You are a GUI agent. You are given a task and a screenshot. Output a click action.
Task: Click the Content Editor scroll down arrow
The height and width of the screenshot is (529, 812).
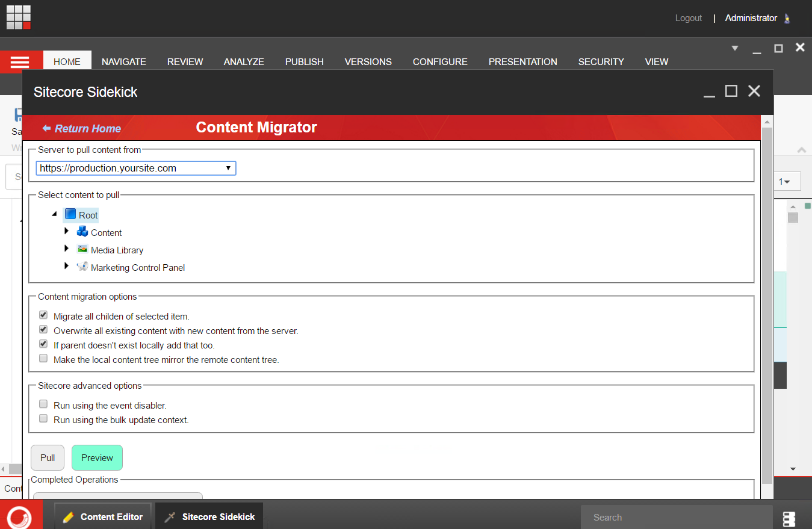(793, 469)
